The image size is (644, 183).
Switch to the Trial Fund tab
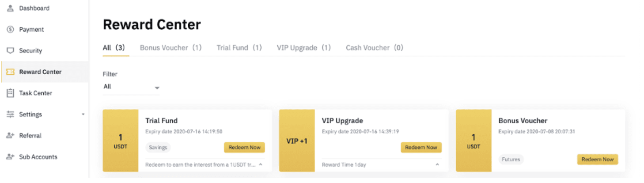(239, 48)
